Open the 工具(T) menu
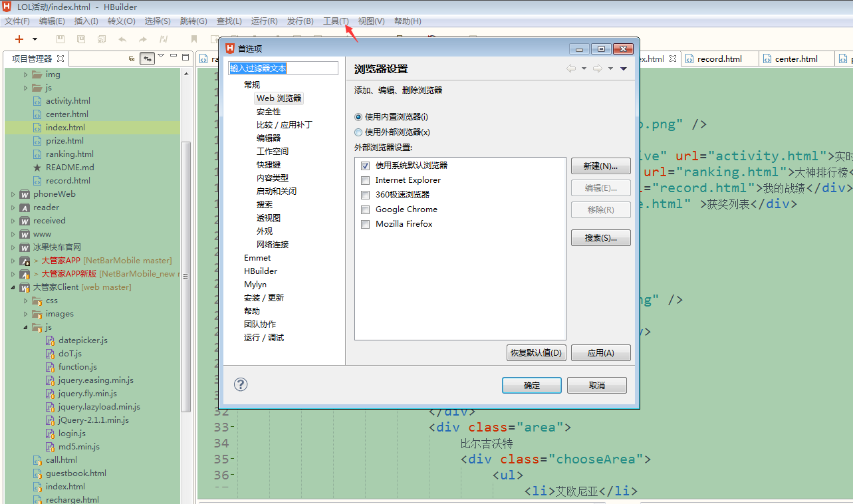This screenshot has height=504, width=853. [x=336, y=21]
